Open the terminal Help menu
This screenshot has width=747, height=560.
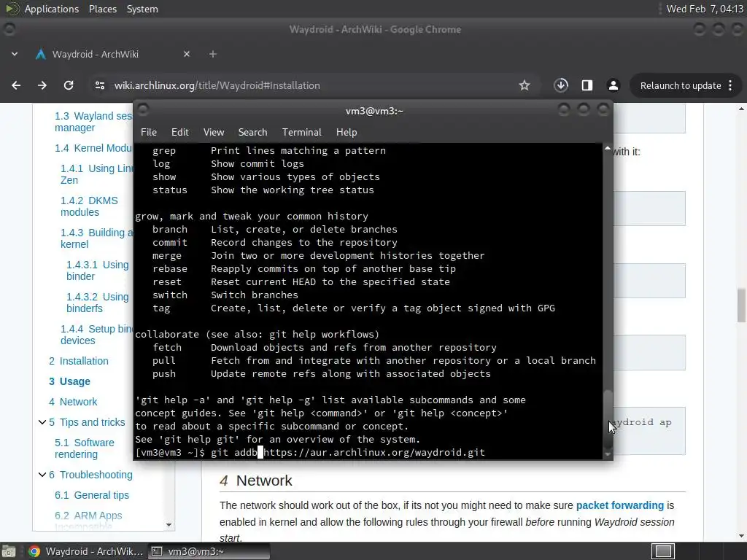[347, 133]
